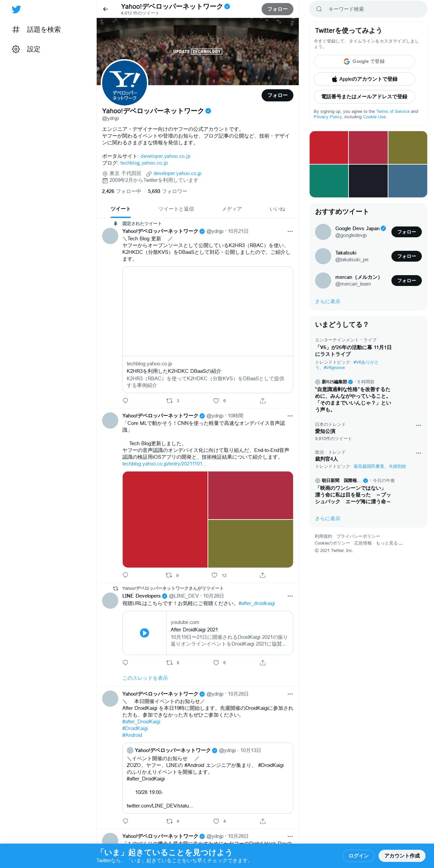
Task: Retweet the Core ML tweet
Action: click(169, 575)
